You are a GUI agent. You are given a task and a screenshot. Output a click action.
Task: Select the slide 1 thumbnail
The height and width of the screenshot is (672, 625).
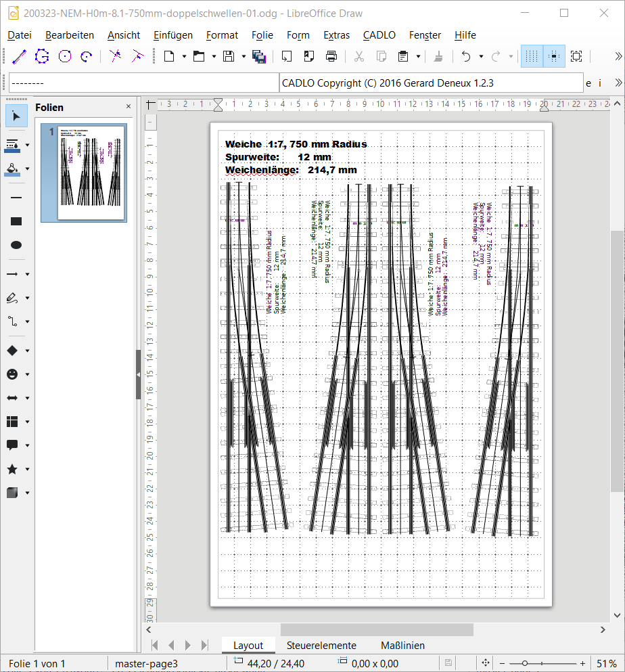(x=91, y=173)
